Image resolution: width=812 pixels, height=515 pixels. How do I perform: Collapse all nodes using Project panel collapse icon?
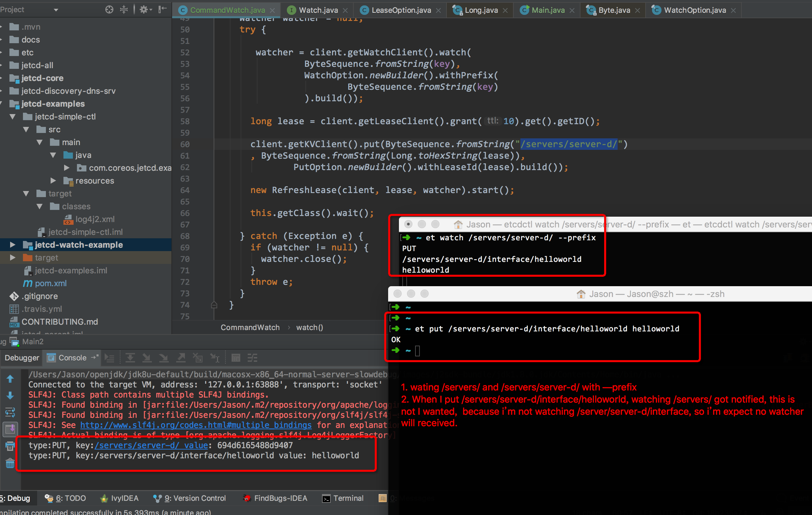coord(124,9)
